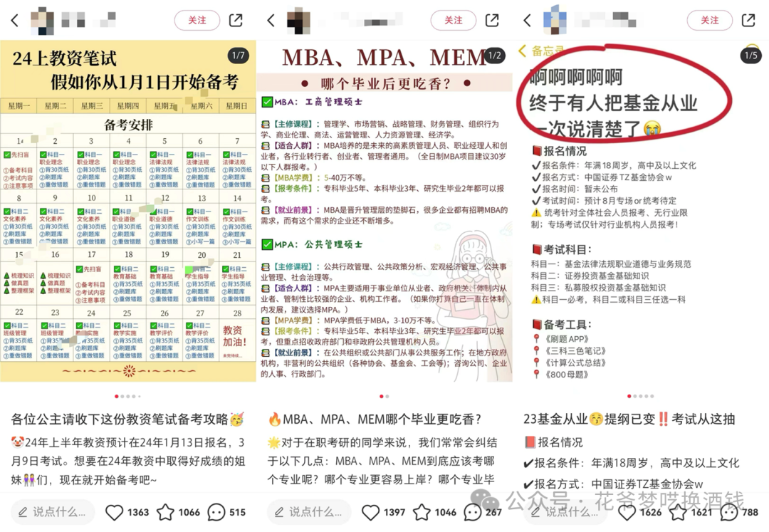Image resolution: width=769 pixels, height=532 pixels.
Task: Open the 教资笔试 post author's avatar
Action: pos(42,20)
